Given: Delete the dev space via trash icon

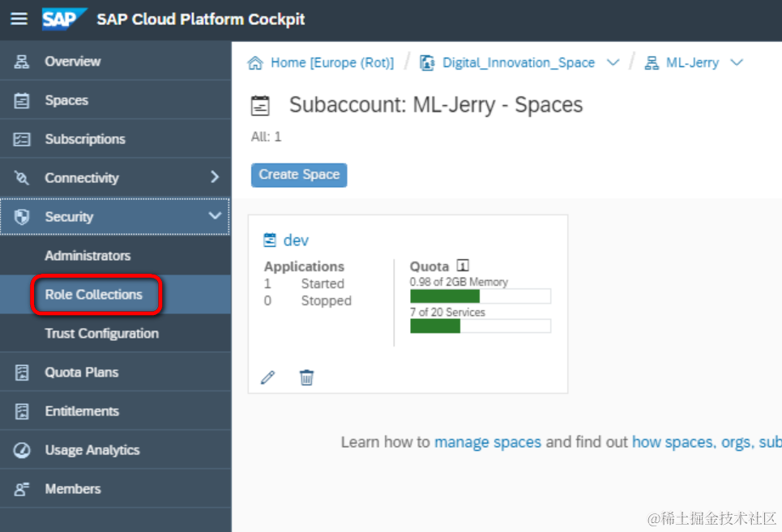Looking at the screenshot, I should [306, 377].
